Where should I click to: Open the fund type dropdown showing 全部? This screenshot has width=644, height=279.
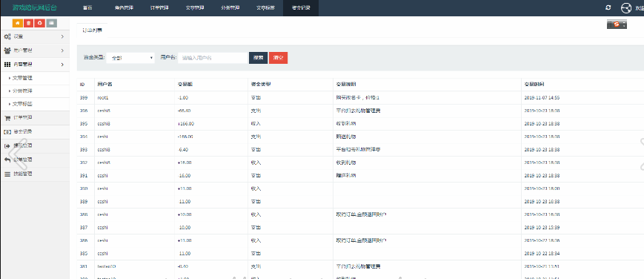[x=130, y=58]
